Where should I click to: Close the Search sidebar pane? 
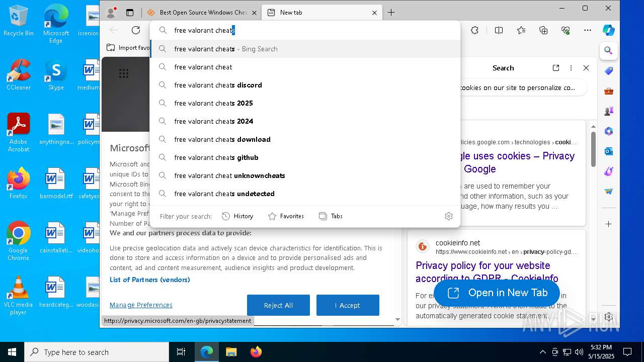pyautogui.click(x=586, y=68)
